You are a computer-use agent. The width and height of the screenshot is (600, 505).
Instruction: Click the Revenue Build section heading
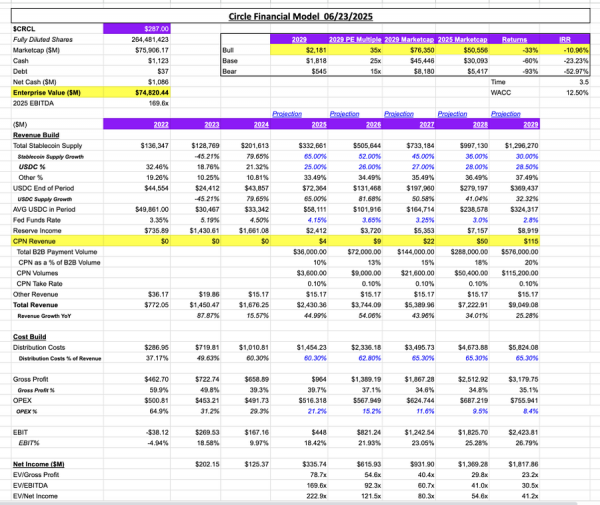click(x=36, y=135)
